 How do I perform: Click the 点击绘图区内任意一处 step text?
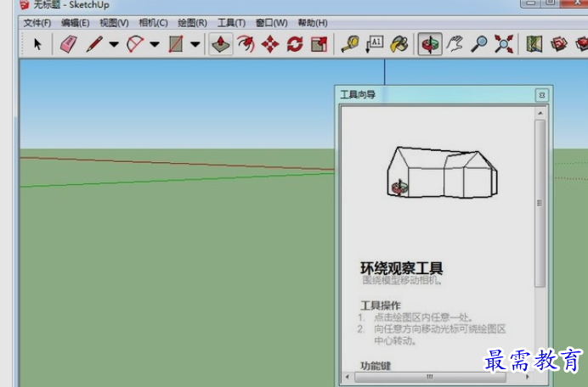click(x=423, y=317)
